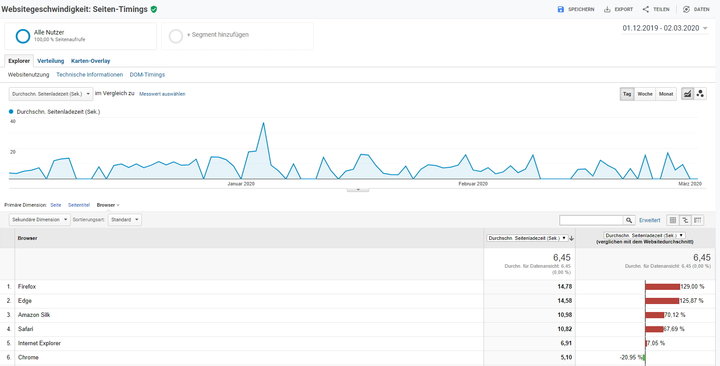The image size is (720, 366).
Task: Click the Speichern save icon
Action: coord(560,9)
